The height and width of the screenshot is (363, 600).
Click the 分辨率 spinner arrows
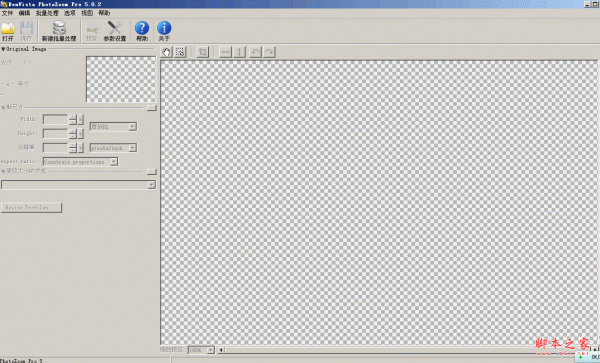(x=73, y=148)
